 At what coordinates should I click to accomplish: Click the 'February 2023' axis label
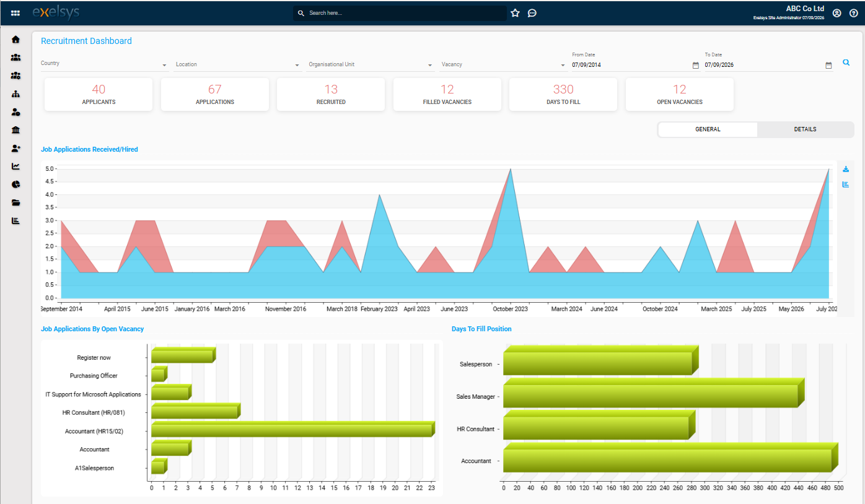379,309
